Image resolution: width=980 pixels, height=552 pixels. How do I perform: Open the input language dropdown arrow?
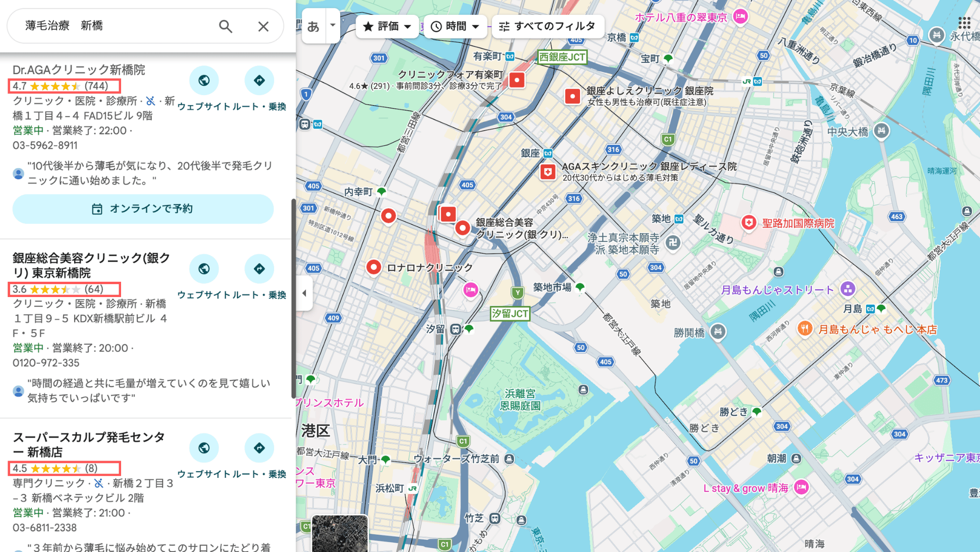333,25
